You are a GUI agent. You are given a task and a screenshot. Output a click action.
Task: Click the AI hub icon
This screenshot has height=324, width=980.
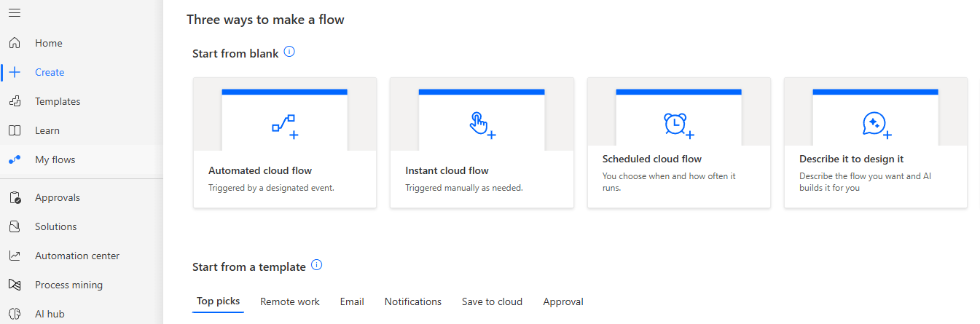click(15, 314)
